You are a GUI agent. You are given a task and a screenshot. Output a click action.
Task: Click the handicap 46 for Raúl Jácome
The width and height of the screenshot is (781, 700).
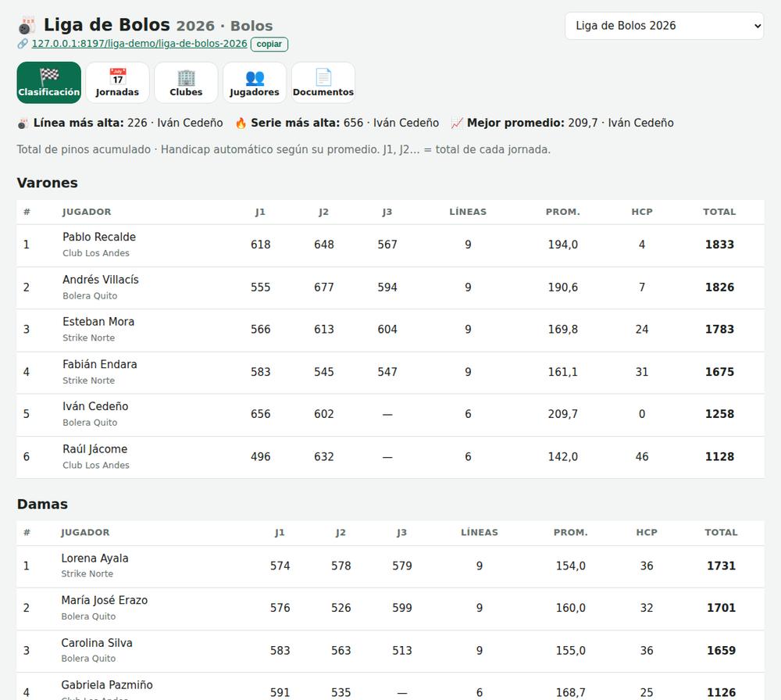tap(642, 456)
